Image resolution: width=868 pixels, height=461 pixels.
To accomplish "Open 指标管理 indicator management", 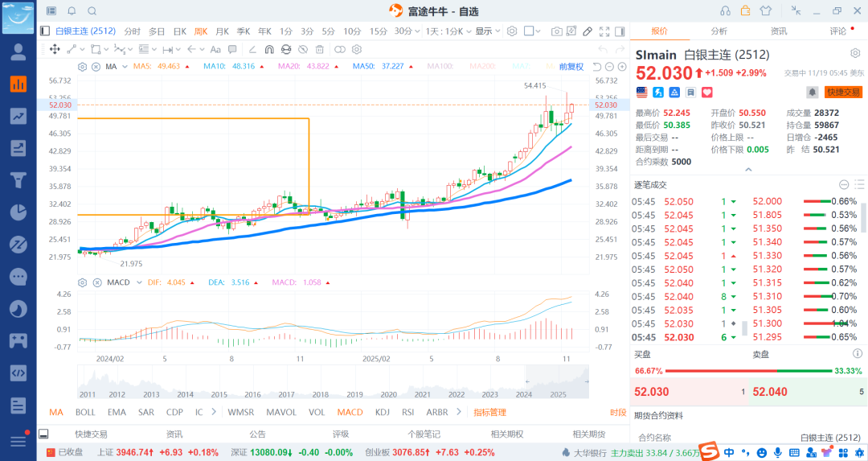I will coord(490,412).
